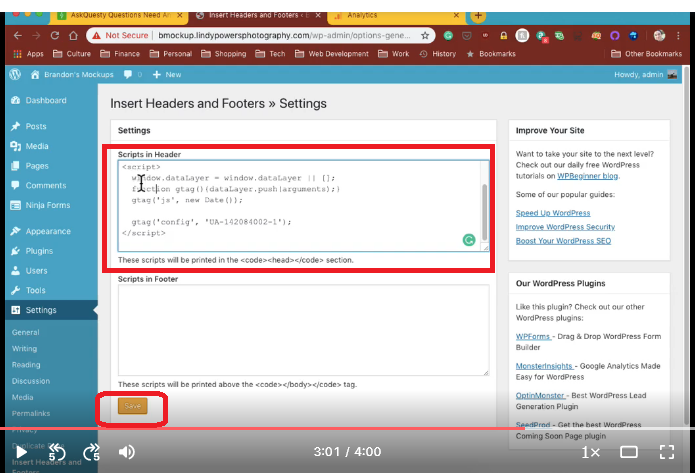Image resolution: width=695 pixels, height=473 pixels.
Task: Open the Discussion settings submenu
Action: point(31,381)
